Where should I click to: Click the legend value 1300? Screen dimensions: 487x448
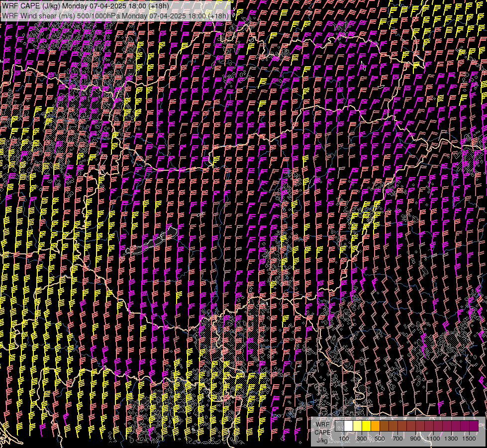click(451, 439)
